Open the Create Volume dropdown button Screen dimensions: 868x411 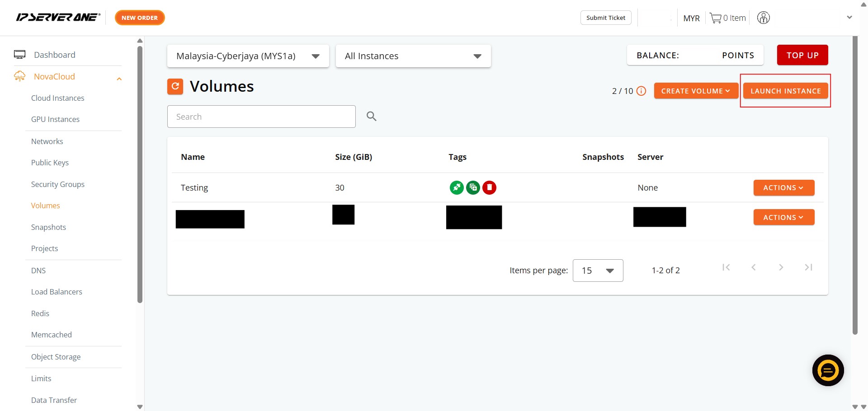[695, 91]
